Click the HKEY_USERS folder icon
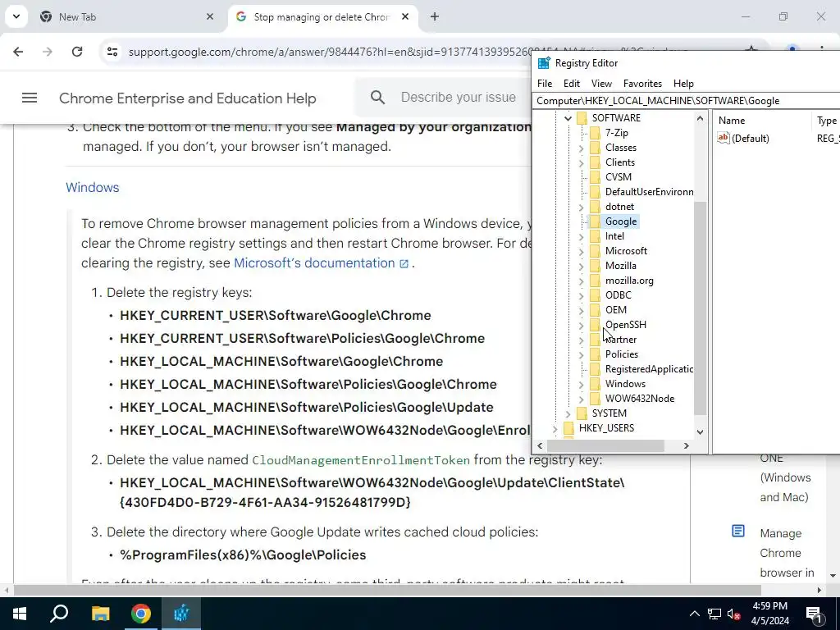The height and width of the screenshot is (630, 840). pyautogui.click(x=569, y=428)
